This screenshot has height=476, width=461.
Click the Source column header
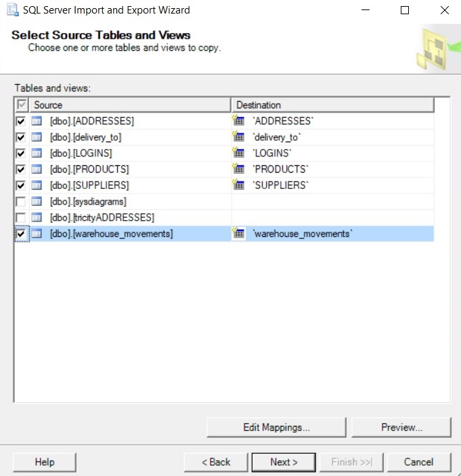point(129,105)
